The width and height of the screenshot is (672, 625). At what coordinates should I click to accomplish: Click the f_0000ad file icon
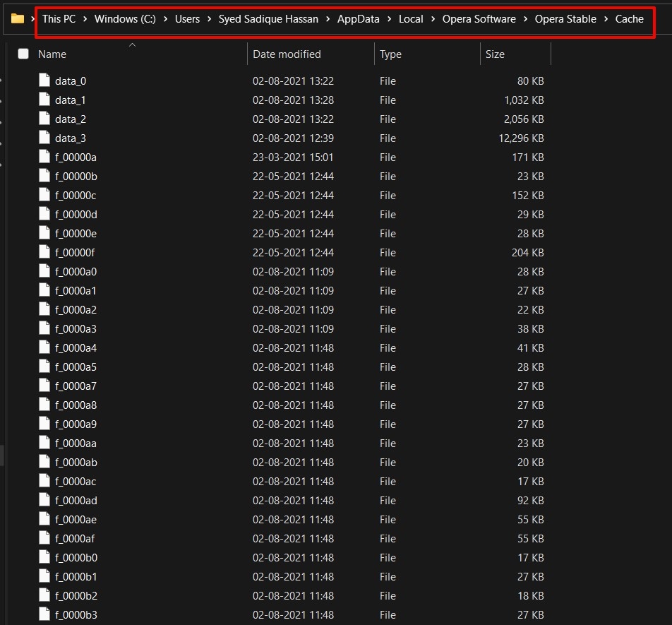click(44, 501)
